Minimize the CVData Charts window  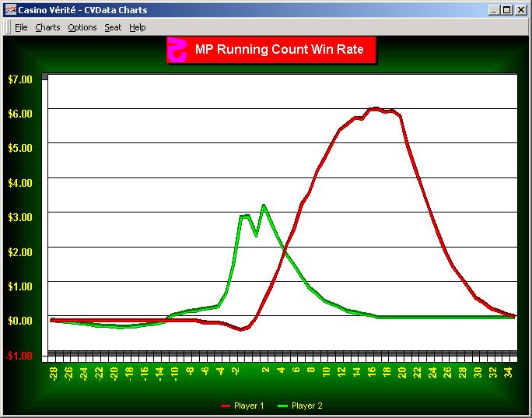[x=495, y=10]
